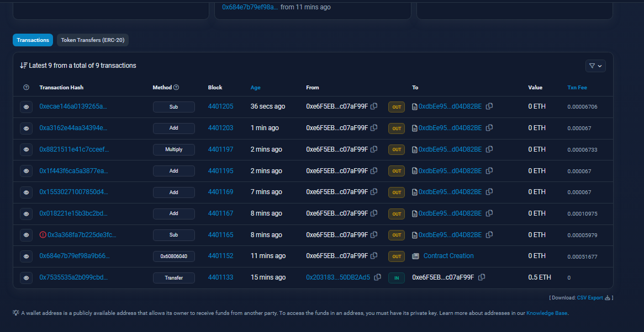Open block 4401152
The height and width of the screenshot is (332, 644).
[220, 256]
